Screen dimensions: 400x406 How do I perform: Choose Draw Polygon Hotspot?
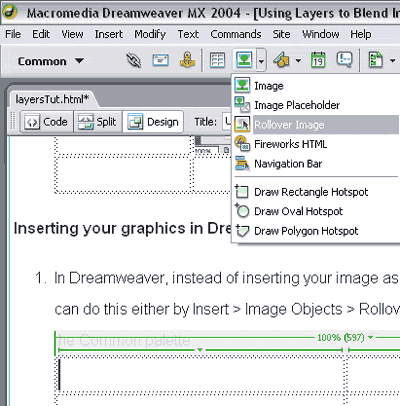point(316,231)
